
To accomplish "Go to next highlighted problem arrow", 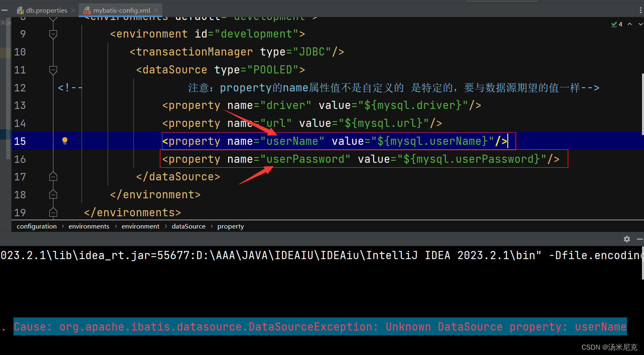I will tap(640, 24).
